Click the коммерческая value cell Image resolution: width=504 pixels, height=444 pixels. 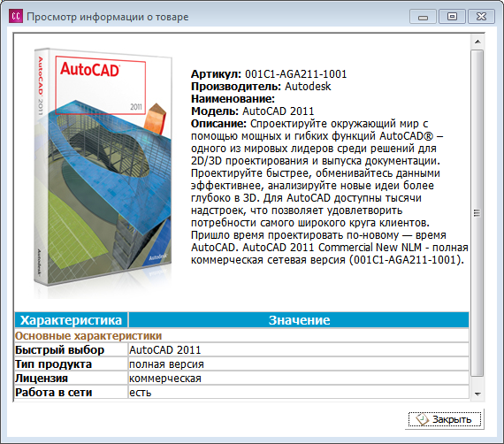pyautogui.click(x=299, y=378)
